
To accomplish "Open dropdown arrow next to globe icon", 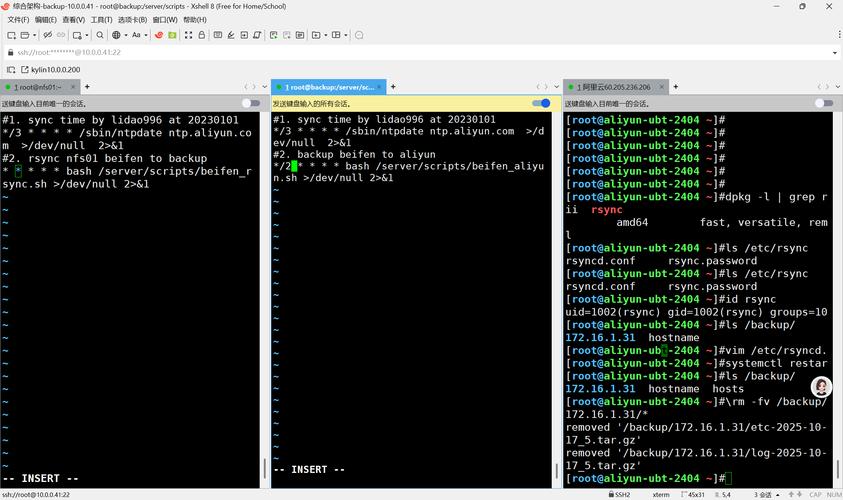I will [x=126, y=35].
